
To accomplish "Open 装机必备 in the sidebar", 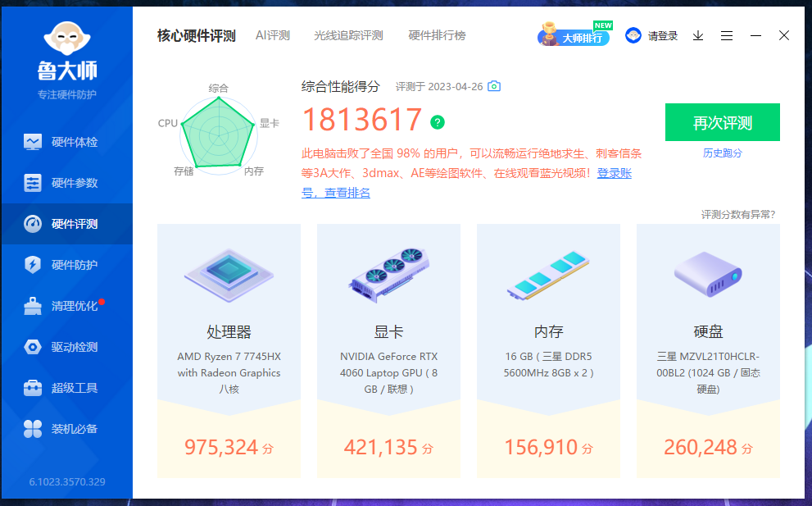I will 67,429.
